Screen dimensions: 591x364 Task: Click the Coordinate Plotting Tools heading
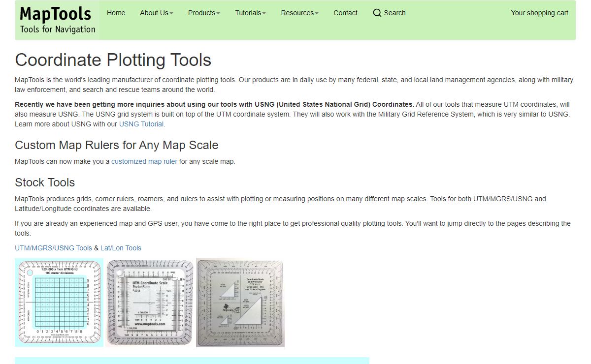click(113, 60)
